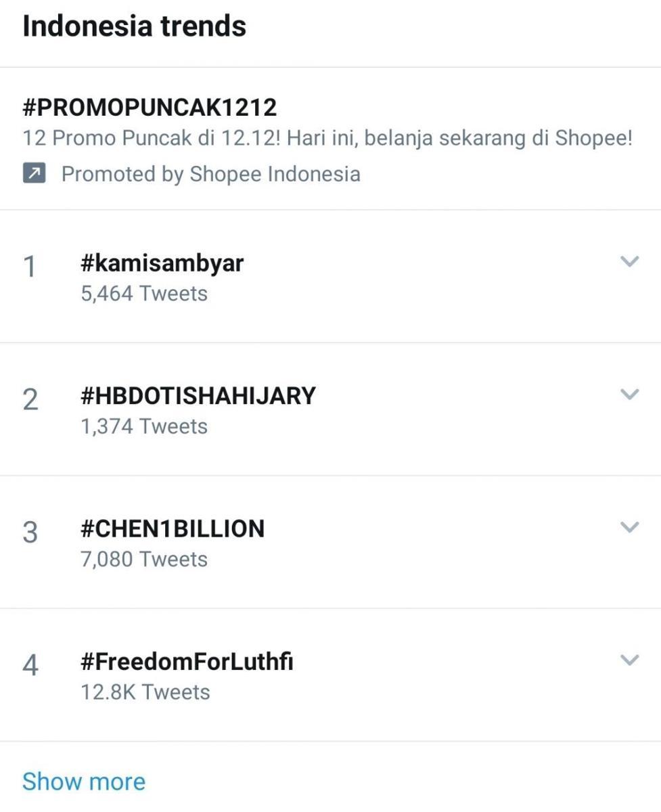Select the rank number 1 trend row
This screenshot has height=812, width=661.
point(330,276)
